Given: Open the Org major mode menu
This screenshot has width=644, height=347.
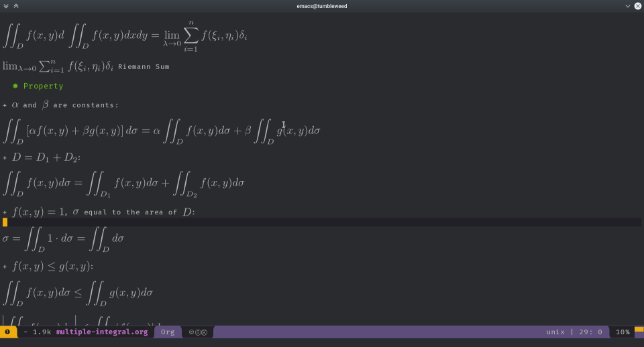Looking at the screenshot, I should (168, 332).
